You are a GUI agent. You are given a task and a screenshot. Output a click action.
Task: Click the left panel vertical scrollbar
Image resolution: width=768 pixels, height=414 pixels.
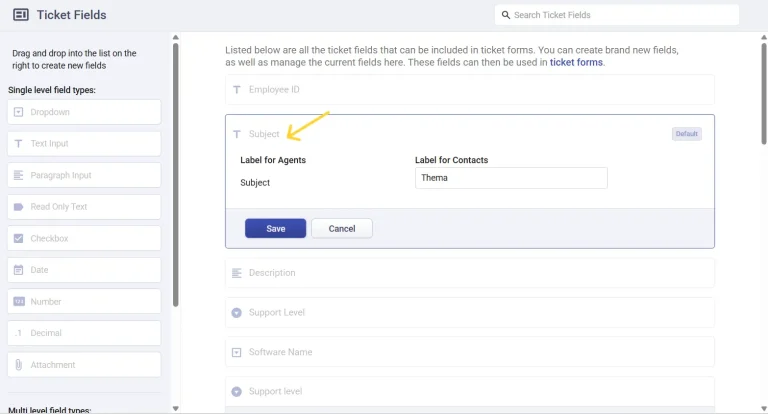coord(176,180)
